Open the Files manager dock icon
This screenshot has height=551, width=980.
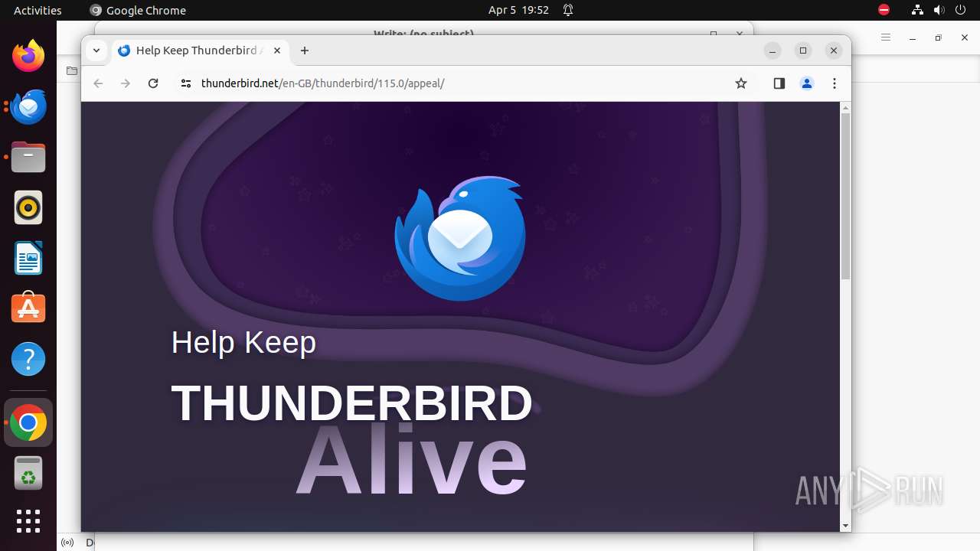point(28,157)
